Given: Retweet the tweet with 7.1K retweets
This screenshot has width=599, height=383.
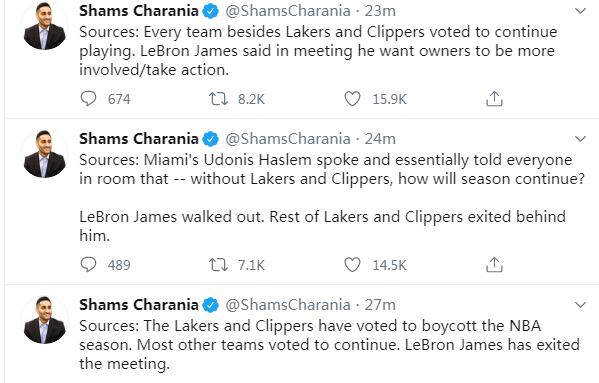Looking at the screenshot, I should click(218, 264).
